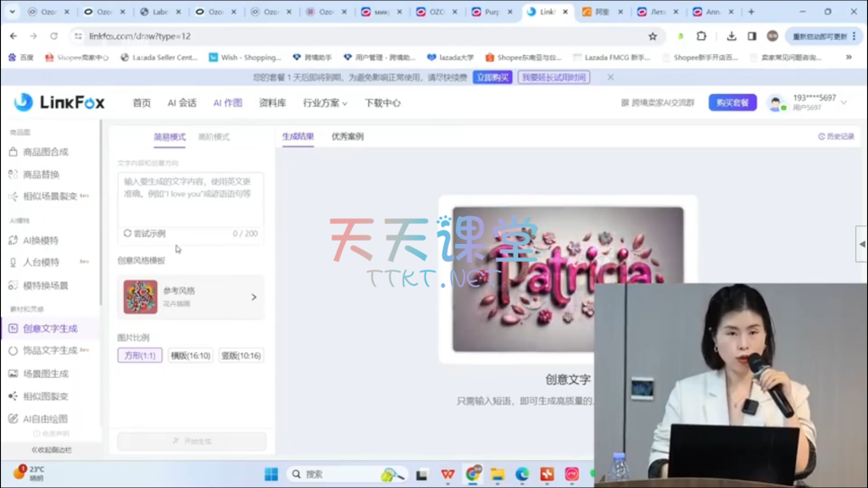Open 商品图合成 in the sidebar
The image size is (868, 488).
45,152
